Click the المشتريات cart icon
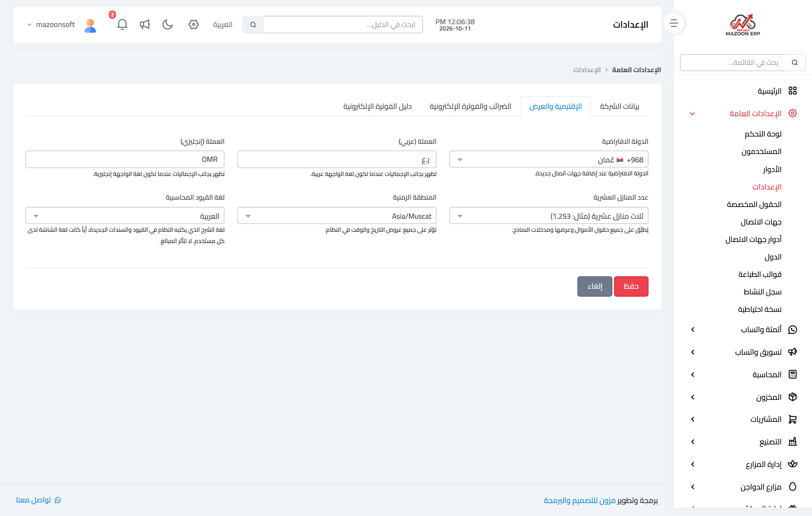The image size is (812, 516). coord(793,419)
